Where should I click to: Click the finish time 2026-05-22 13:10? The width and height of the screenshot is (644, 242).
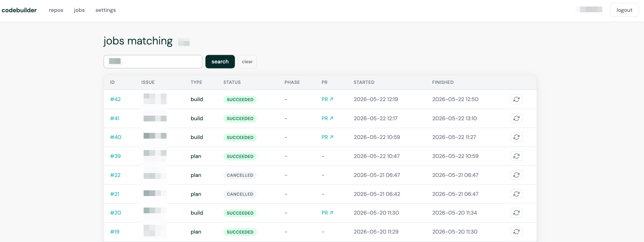(454, 118)
